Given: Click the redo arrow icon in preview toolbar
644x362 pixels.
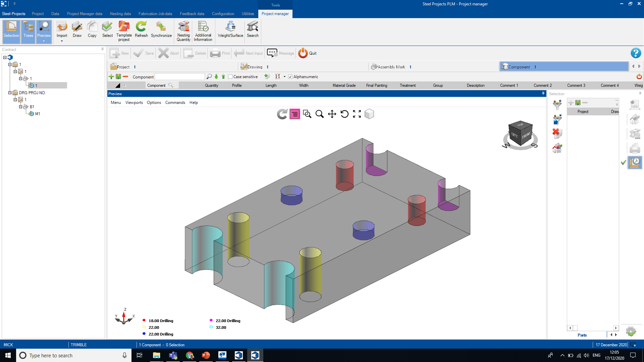Looking at the screenshot, I should pos(282,114).
